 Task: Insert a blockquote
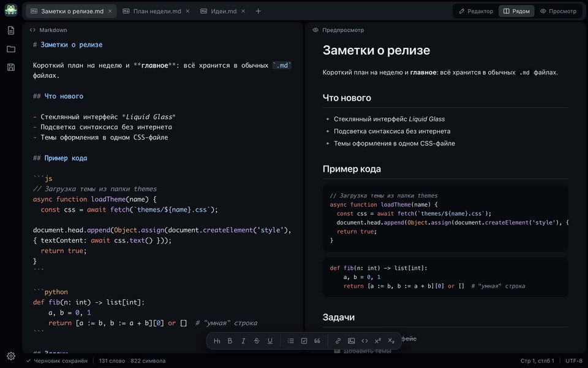[x=317, y=341]
